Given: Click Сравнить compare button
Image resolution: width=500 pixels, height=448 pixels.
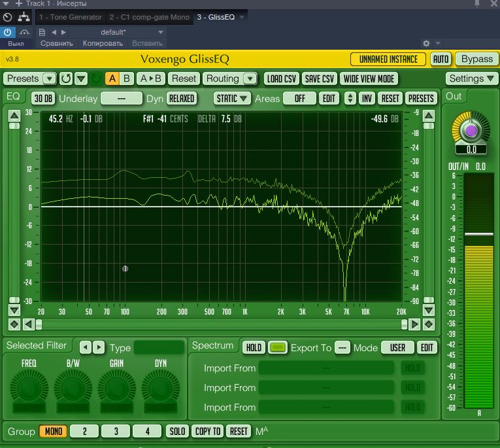Looking at the screenshot, I should pyautogui.click(x=56, y=43).
